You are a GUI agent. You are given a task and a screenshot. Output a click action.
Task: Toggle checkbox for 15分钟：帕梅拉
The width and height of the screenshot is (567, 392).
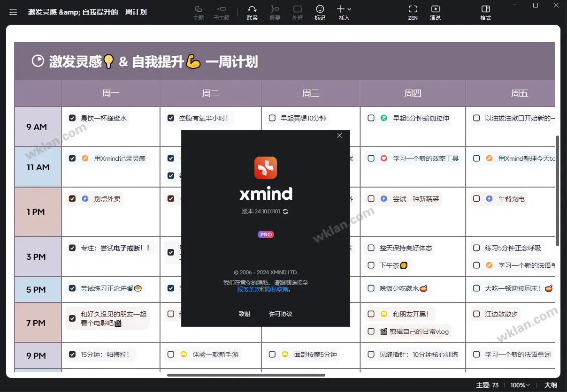pyautogui.click(x=72, y=354)
